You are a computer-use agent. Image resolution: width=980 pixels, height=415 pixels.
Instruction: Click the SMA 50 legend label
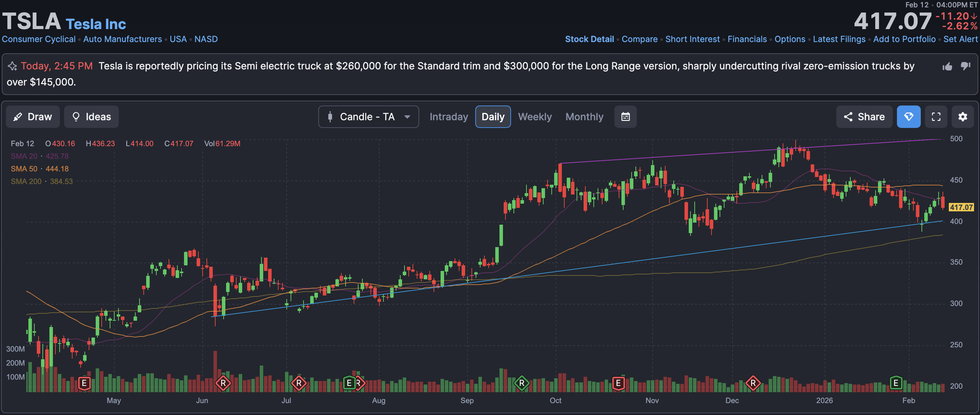[x=24, y=169]
